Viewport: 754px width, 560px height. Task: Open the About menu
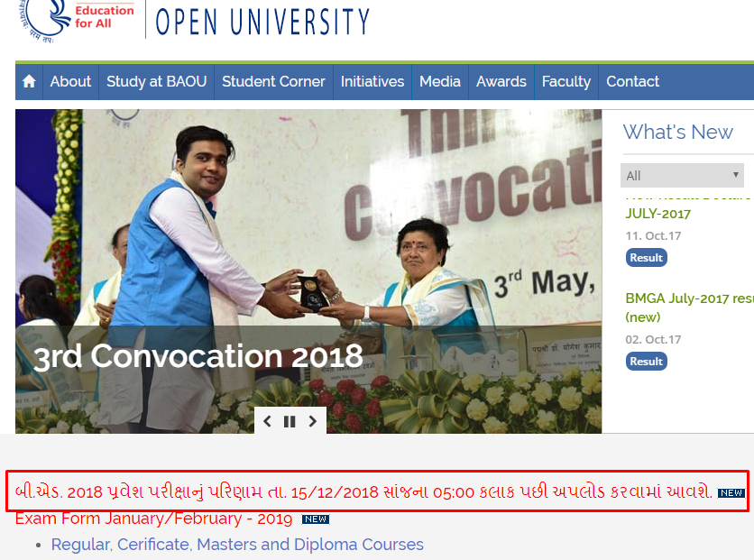(x=70, y=82)
